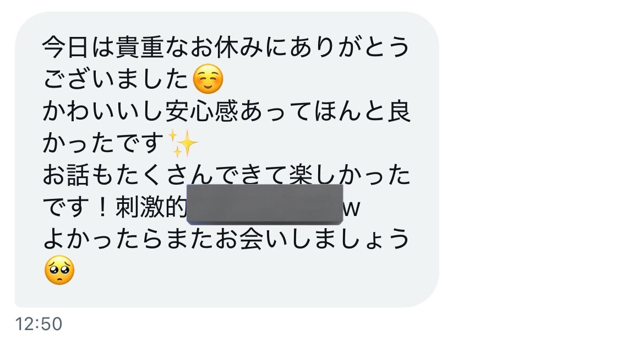
Task: Select the line starting 今日は貴重なお休み
Action: tap(226, 47)
